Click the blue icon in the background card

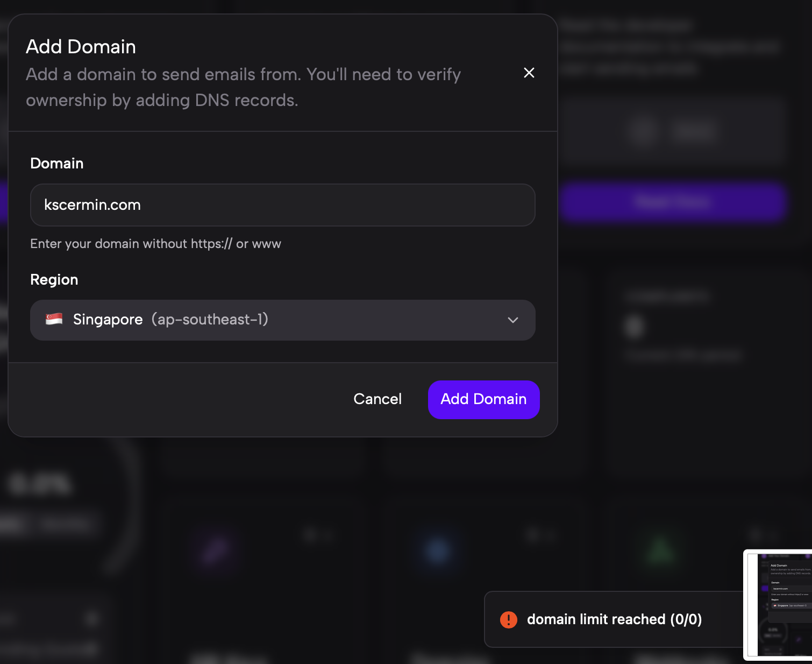[x=438, y=552]
